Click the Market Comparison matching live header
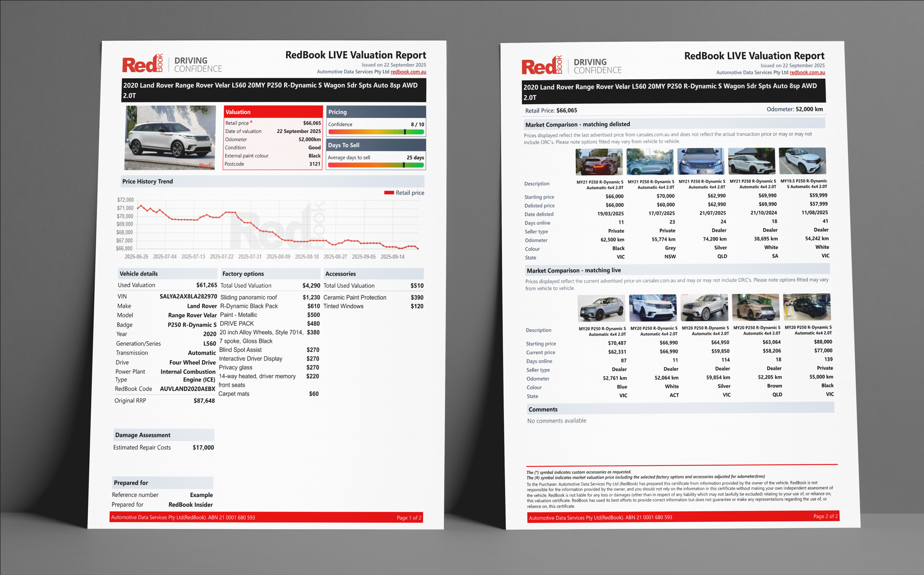This screenshot has width=924, height=575. 573,270
